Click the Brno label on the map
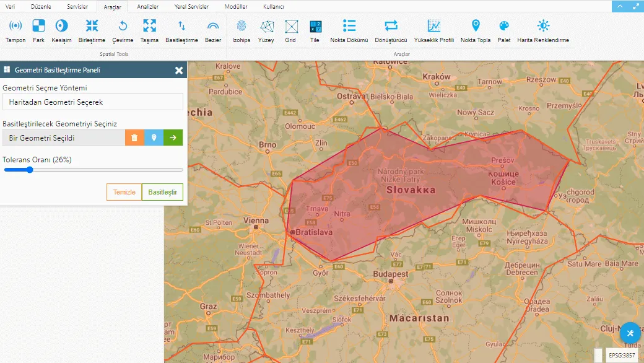This screenshot has height=363, width=644. coord(268,144)
